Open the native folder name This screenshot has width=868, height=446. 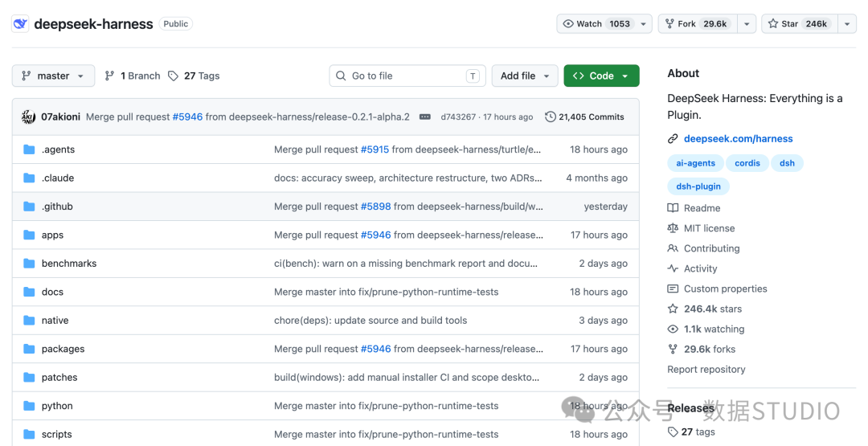[55, 321]
